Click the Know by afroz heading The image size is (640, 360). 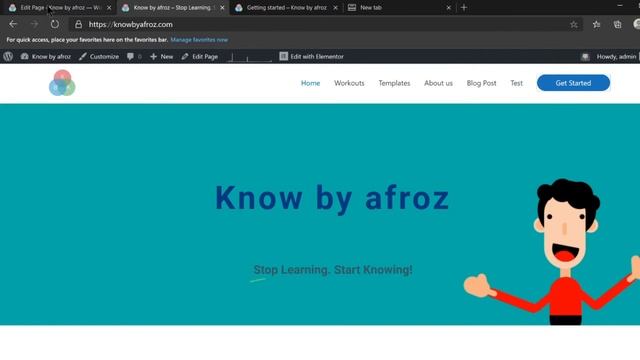(332, 198)
